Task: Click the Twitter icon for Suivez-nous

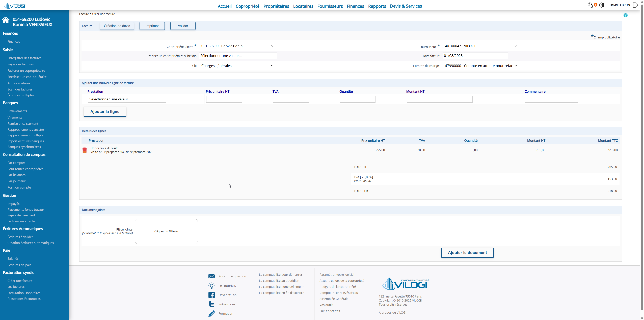Action: 211,304
